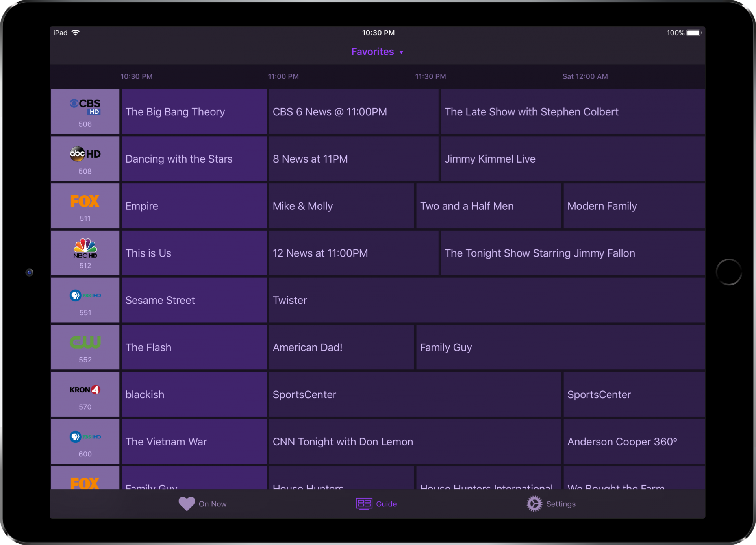The height and width of the screenshot is (545, 756).
Task: Click the KRON 4 channel icon
Action: [85, 390]
